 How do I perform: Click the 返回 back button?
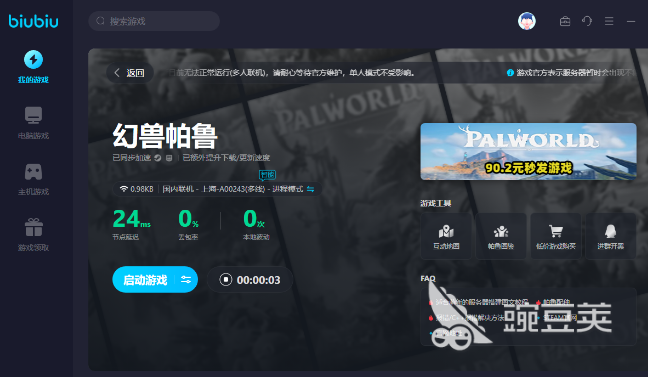click(x=130, y=73)
